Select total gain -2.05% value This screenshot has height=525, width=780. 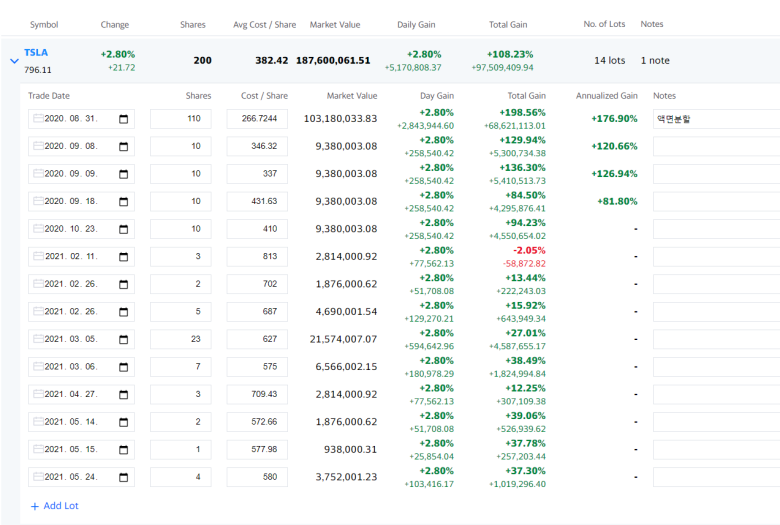click(529, 250)
